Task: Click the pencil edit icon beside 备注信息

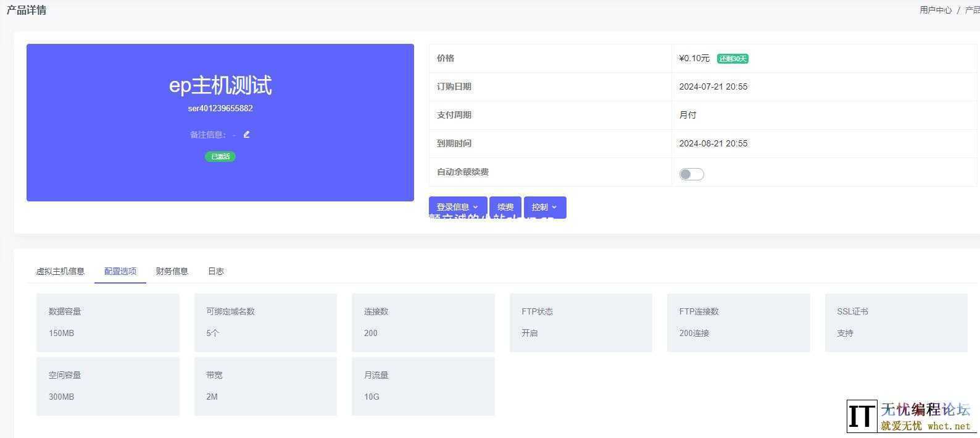Action: (247, 135)
